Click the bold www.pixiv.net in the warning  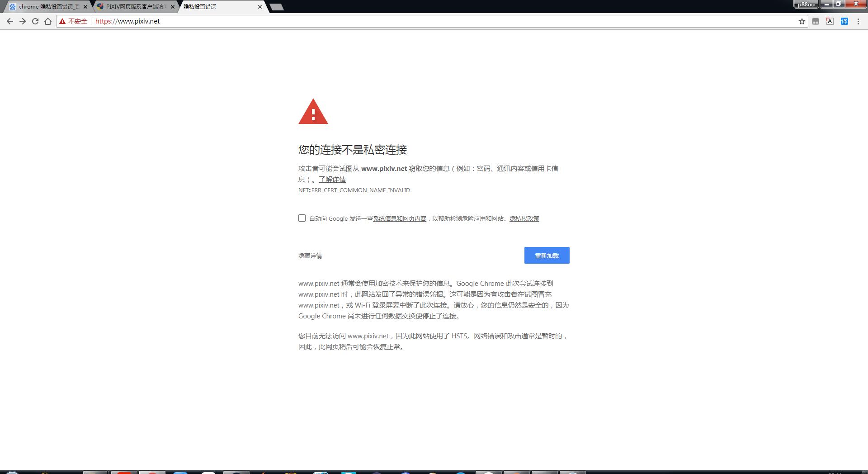(x=384, y=169)
